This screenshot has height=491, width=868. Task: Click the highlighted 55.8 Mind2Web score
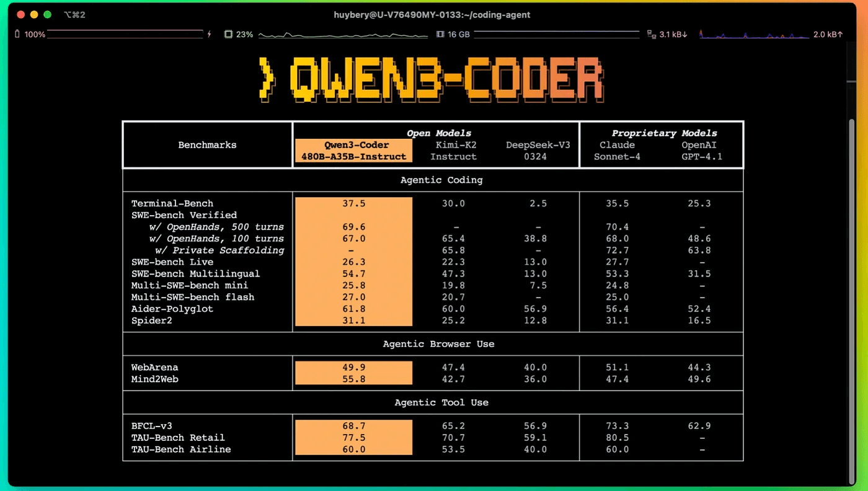(x=353, y=379)
